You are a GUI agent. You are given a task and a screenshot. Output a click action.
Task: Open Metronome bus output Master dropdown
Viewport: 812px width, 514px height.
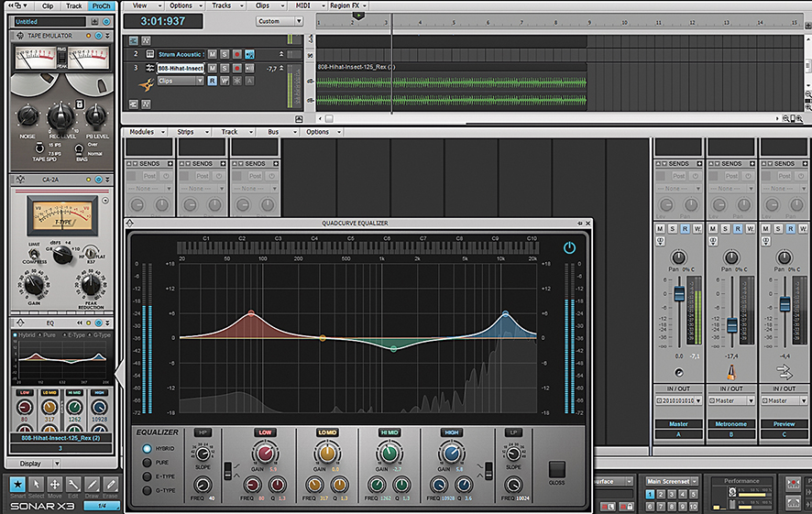(x=731, y=400)
